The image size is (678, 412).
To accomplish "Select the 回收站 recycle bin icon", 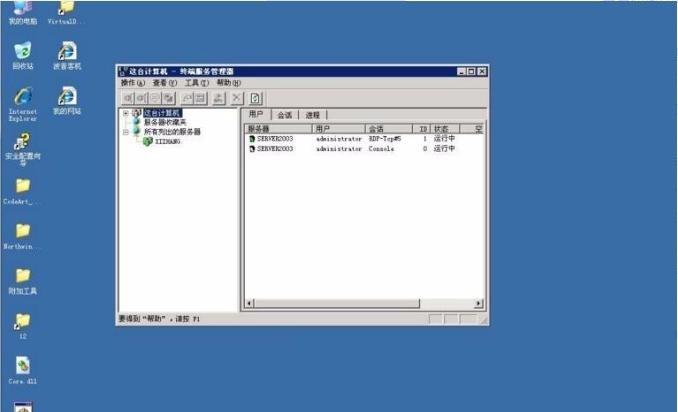I will pos(22,55).
